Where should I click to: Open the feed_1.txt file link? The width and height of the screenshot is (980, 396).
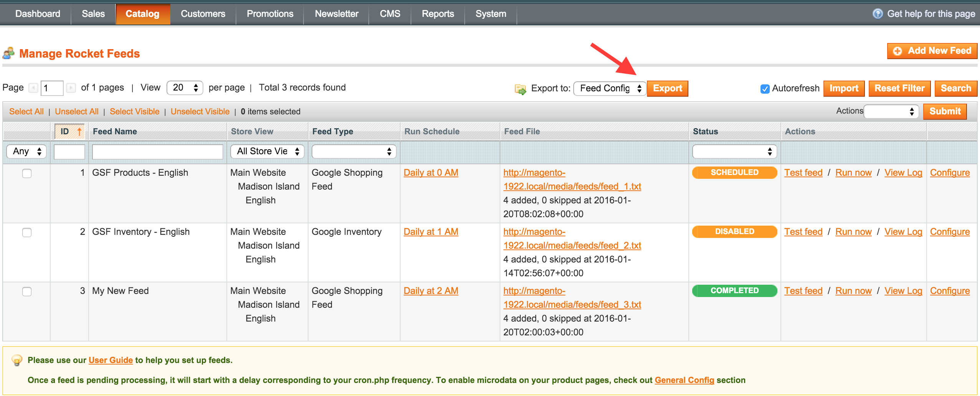pyautogui.click(x=572, y=180)
